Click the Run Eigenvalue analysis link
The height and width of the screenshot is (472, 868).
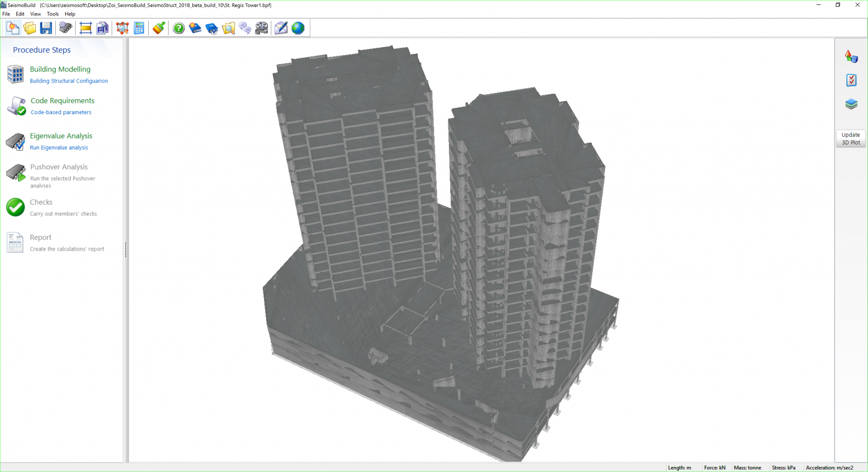(x=59, y=148)
